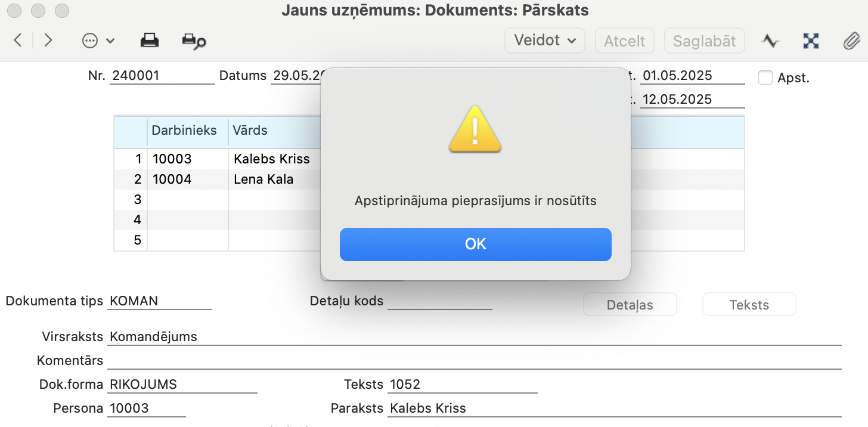Go to the next record arrow
The width and height of the screenshot is (868, 427).
pos(48,41)
